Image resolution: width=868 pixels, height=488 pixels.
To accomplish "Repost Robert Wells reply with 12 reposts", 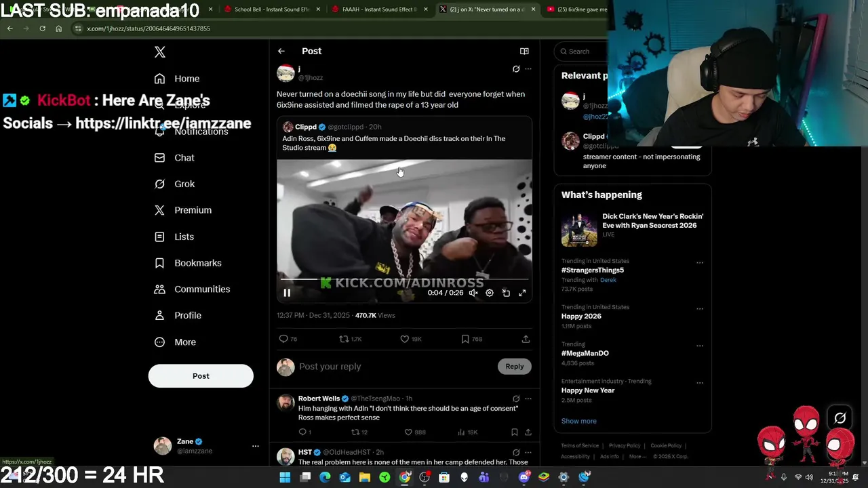I will (x=355, y=432).
